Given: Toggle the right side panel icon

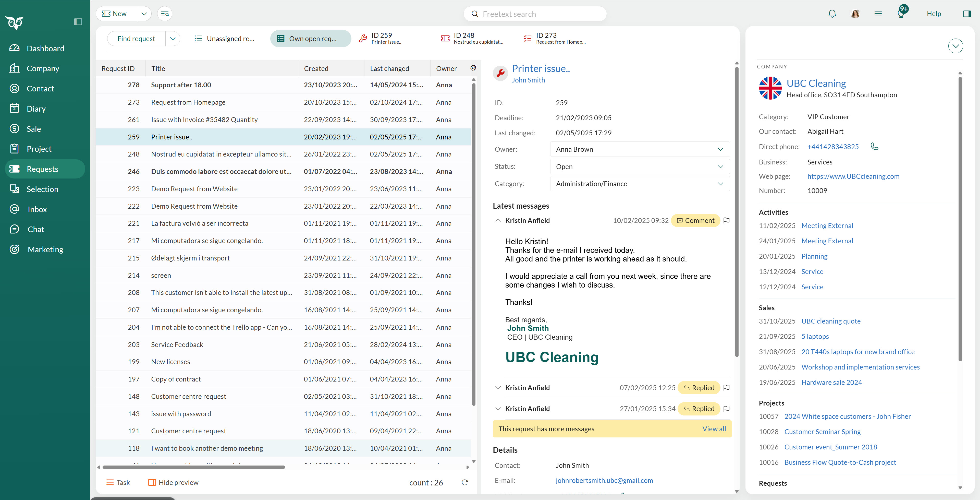Looking at the screenshot, I should point(967,14).
